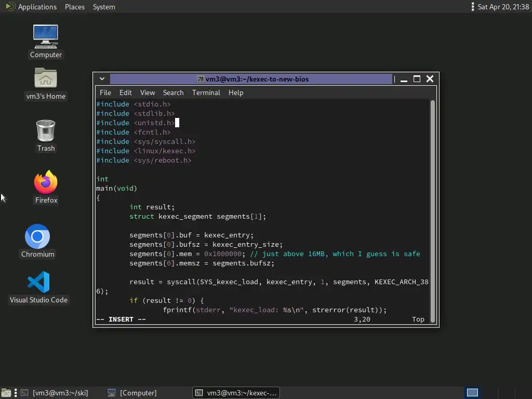Click the "#include <stdio.h>" line
The height and width of the screenshot is (399, 532).
pyautogui.click(x=134, y=104)
